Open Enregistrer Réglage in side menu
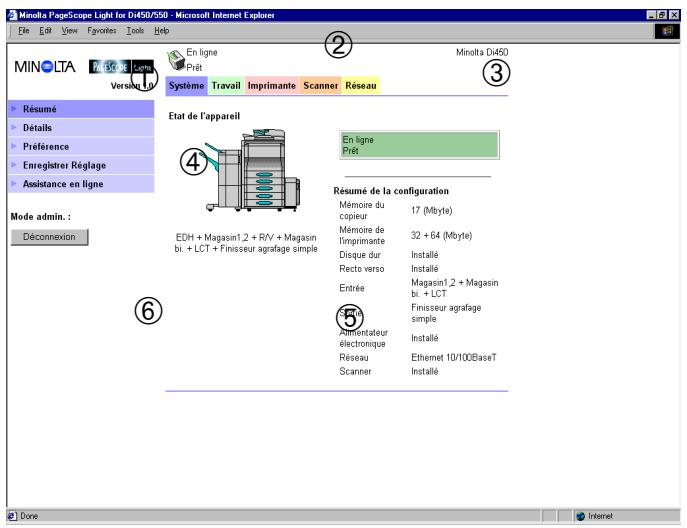Screen dimensions: 687x528 [81, 166]
